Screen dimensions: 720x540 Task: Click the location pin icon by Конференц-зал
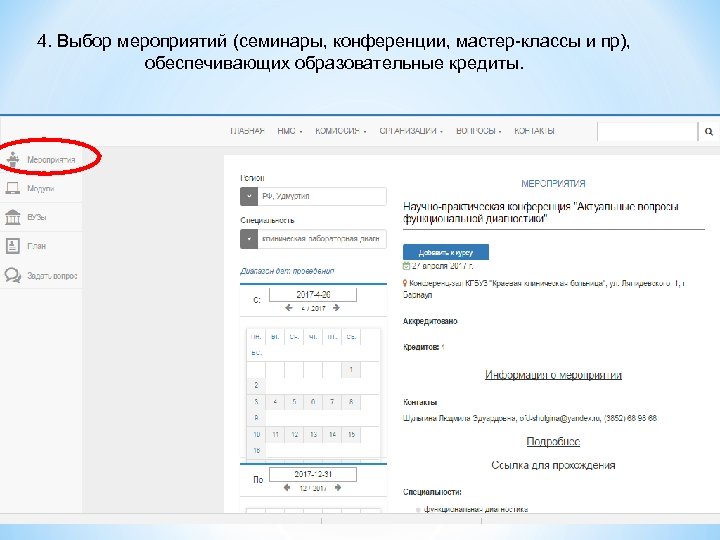[405, 283]
